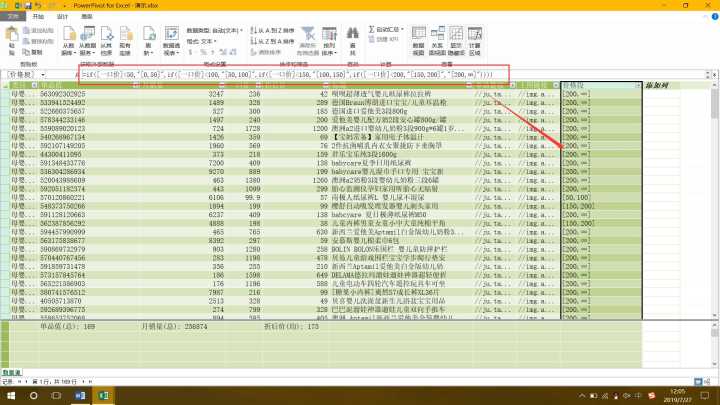Open Excel from the Windows taskbar
Screen dimensions: 720x405
pos(101,397)
